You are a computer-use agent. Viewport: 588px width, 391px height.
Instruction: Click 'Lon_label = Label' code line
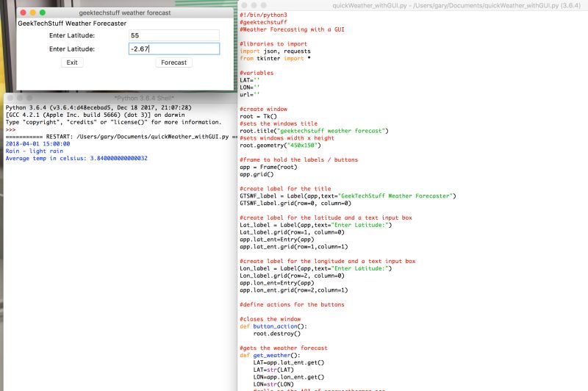pos(315,269)
